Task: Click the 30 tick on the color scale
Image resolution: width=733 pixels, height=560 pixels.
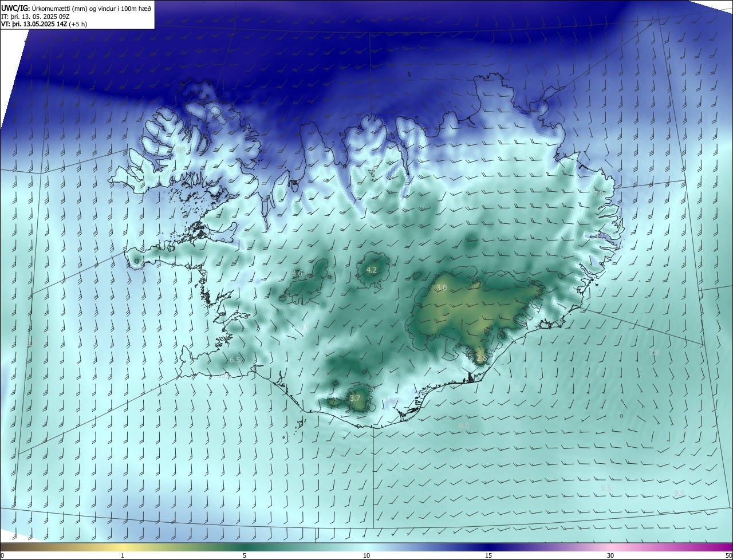Action: click(610, 555)
